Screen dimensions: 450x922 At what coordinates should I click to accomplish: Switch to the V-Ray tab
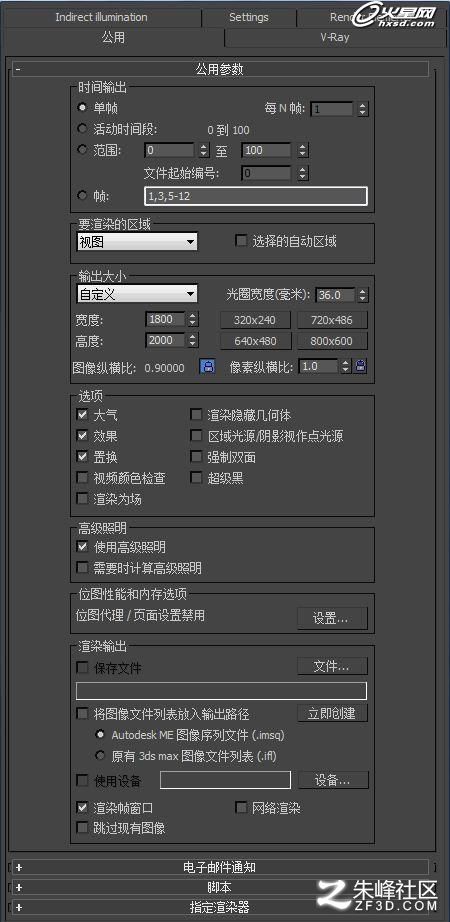335,37
